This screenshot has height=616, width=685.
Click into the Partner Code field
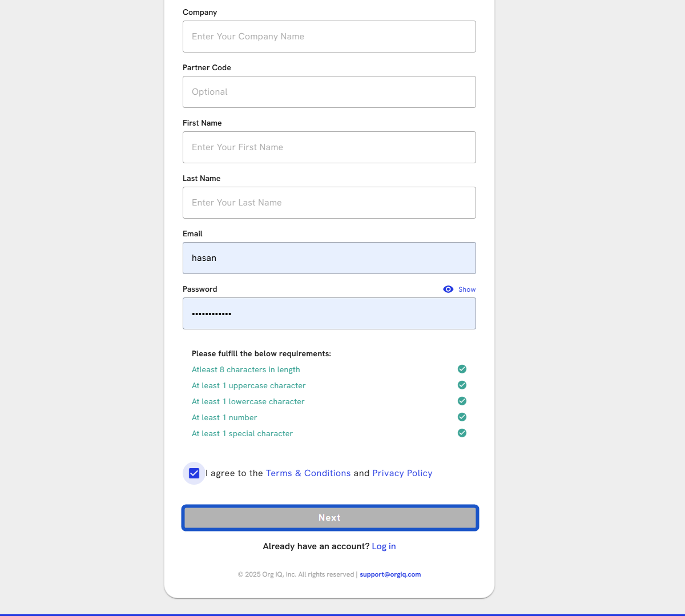click(329, 92)
